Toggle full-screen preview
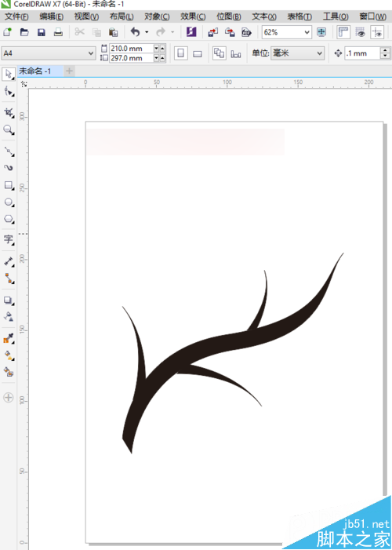The width and height of the screenshot is (392, 550). click(x=321, y=33)
